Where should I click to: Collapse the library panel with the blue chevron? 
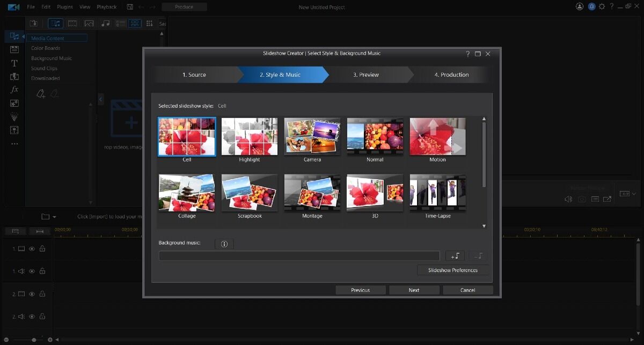[100, 99]
